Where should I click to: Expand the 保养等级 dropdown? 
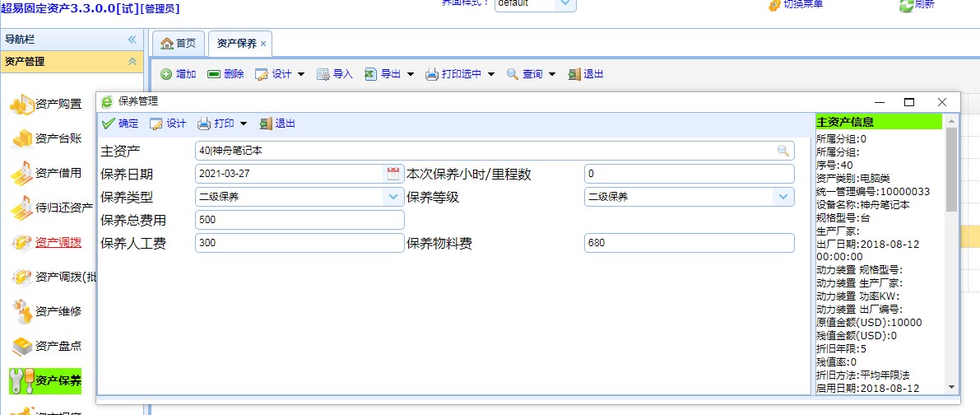pos(782,197)
